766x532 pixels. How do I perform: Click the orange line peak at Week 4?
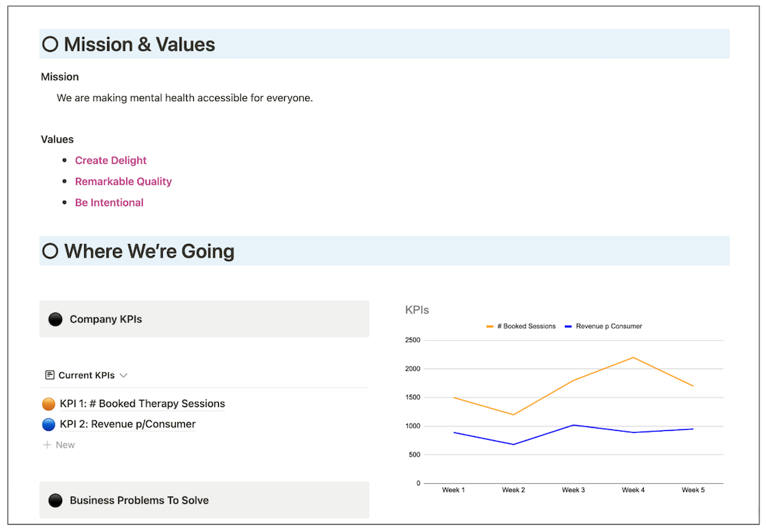coord(634,358)
